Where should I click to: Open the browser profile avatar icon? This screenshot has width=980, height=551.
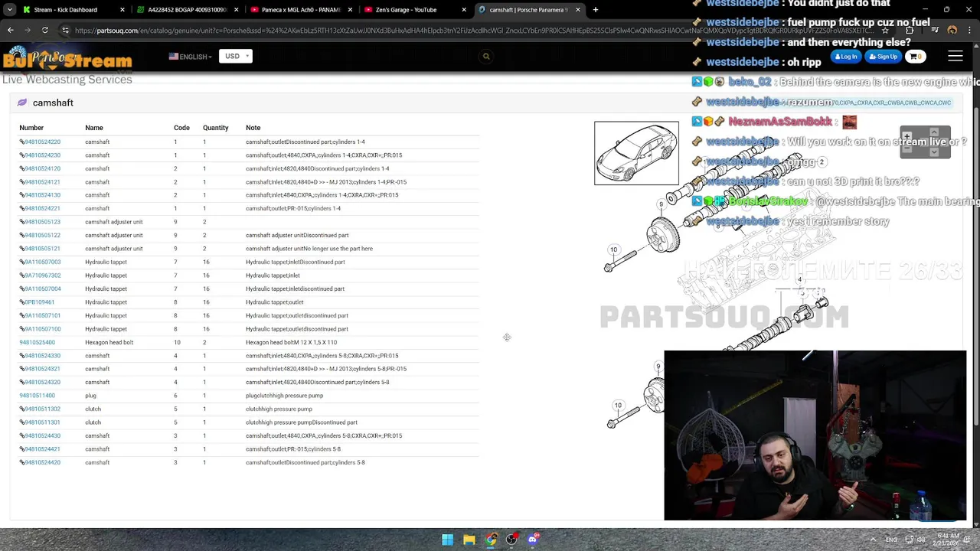(x=952, y=31)
